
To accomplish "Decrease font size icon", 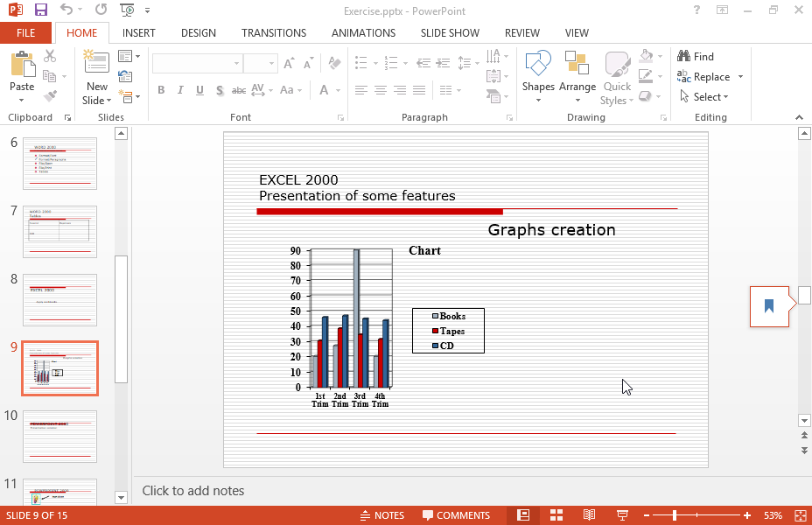I will 309,63.
